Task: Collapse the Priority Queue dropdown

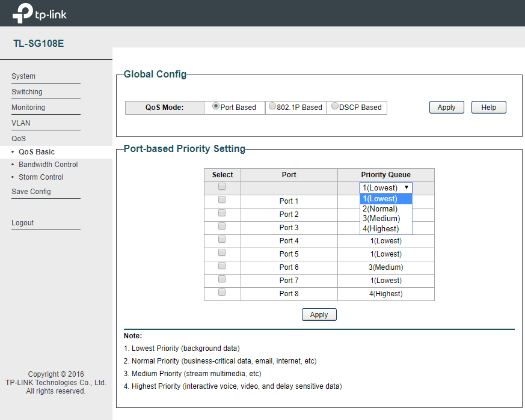Action: pyautogui.click(x=385, y=187)
